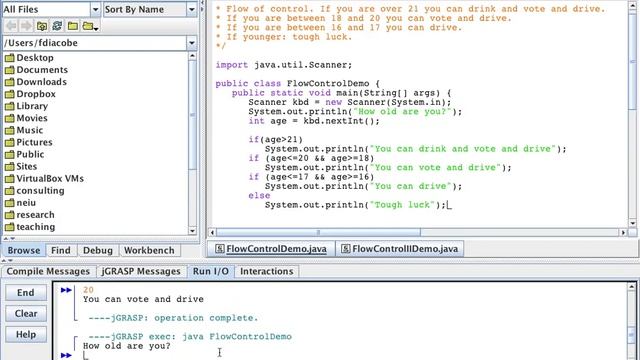
Task: Switch to the Find tab
Action: (61, 250)
